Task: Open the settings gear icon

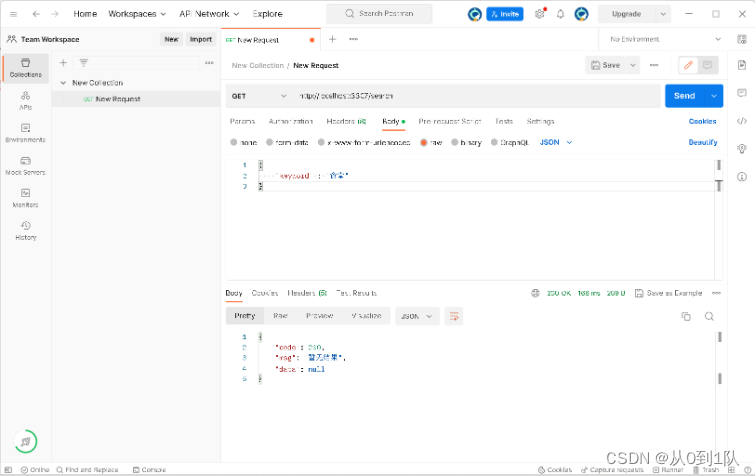Action: point(540,14)
